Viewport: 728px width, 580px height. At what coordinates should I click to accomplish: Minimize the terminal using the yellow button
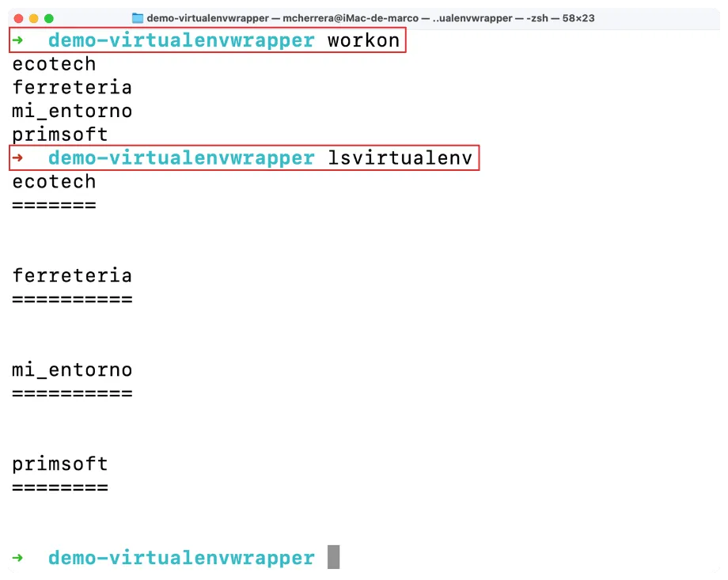(x=34, y=18)
